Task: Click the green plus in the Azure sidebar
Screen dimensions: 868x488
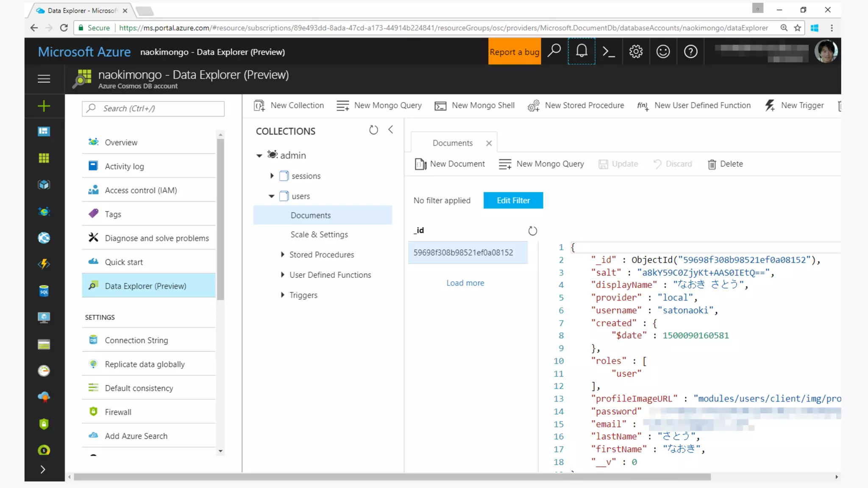Action: click(x=44, y=106)
